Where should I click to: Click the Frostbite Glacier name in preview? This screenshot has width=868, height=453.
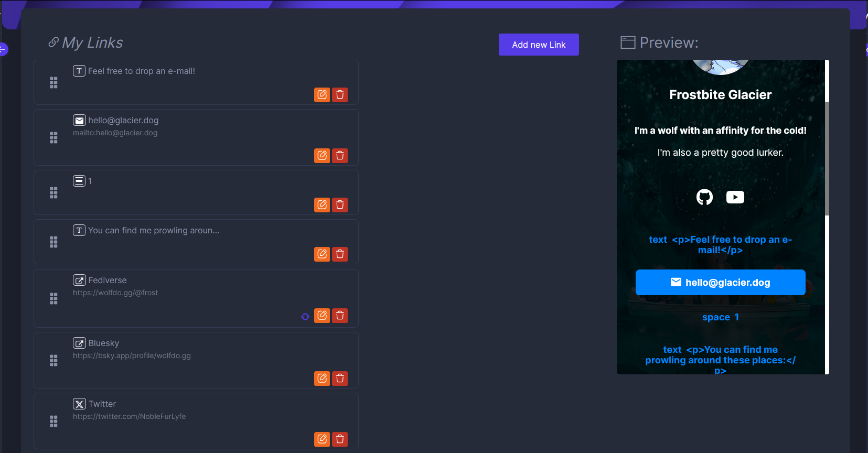pos(721,94)
